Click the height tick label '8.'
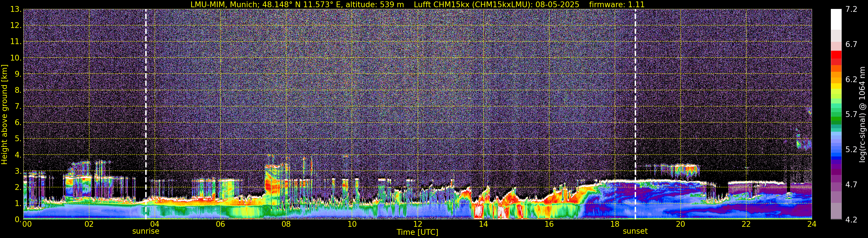 [18, 90]
